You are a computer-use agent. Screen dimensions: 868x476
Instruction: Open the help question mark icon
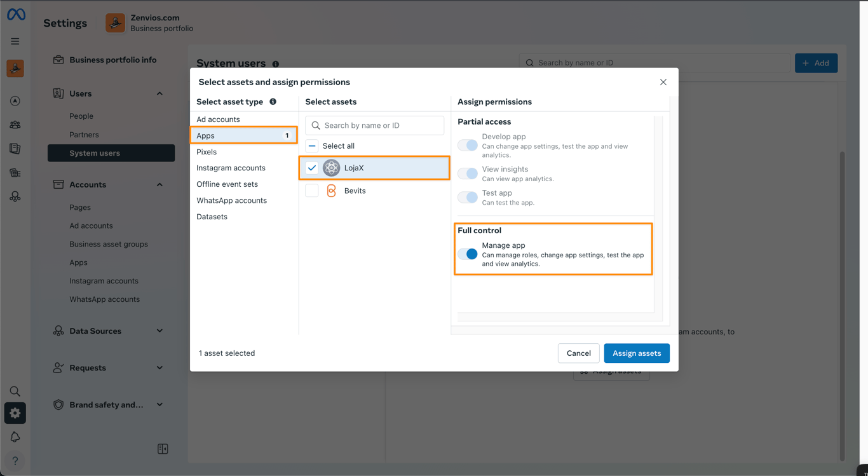click(15, 461)
